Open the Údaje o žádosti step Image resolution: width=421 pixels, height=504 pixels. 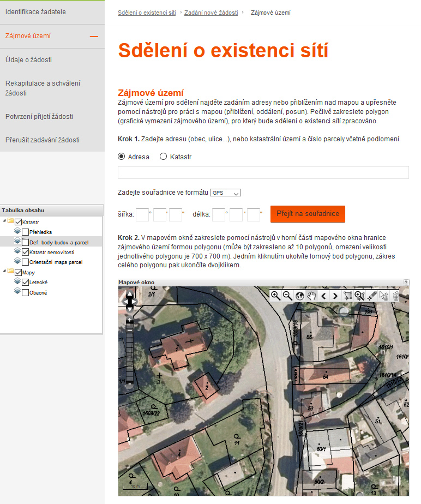click(28, 60)
